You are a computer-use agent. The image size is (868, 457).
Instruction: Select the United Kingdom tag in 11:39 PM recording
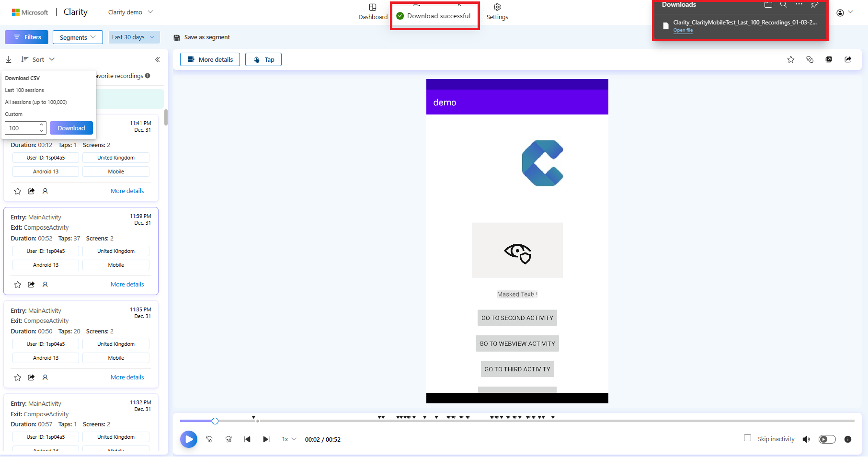tap(116, 251)
